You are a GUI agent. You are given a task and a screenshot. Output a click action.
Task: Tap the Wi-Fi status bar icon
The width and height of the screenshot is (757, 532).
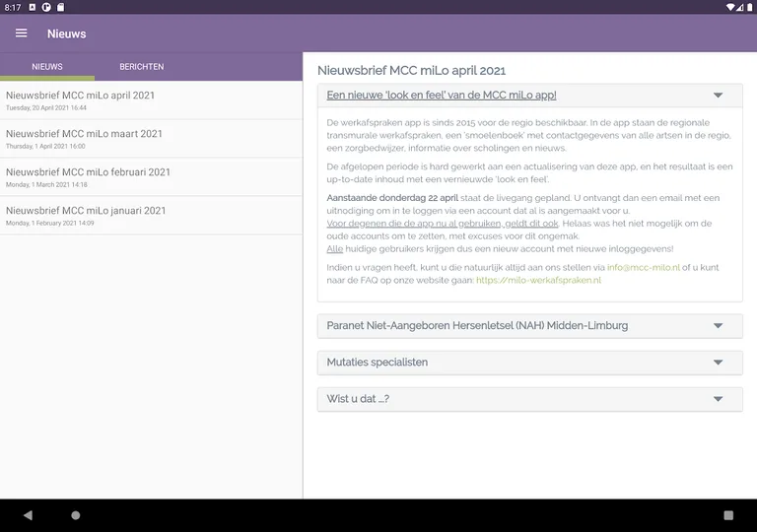point(730,7)
